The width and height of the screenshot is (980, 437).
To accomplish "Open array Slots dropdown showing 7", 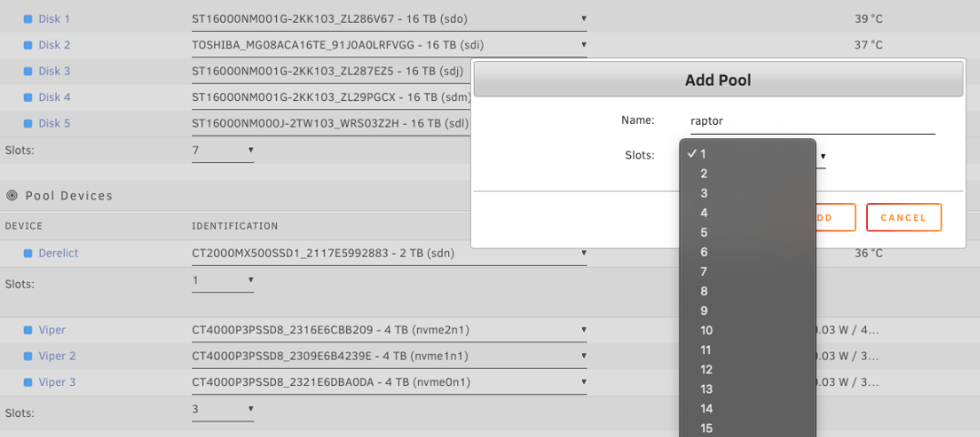I will (222, 150).
